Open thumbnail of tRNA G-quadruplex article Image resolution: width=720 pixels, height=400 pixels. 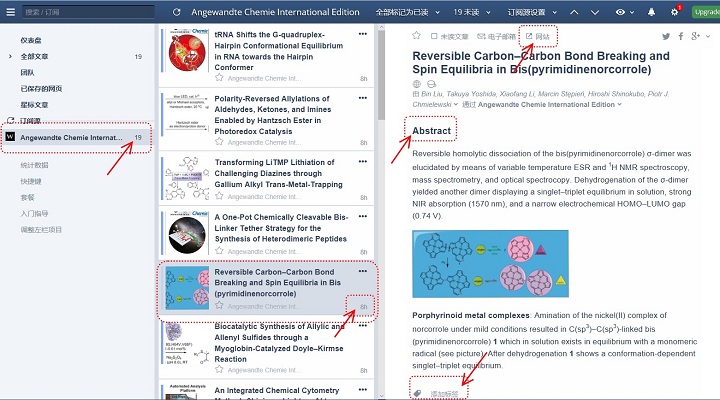pos(187,50)
